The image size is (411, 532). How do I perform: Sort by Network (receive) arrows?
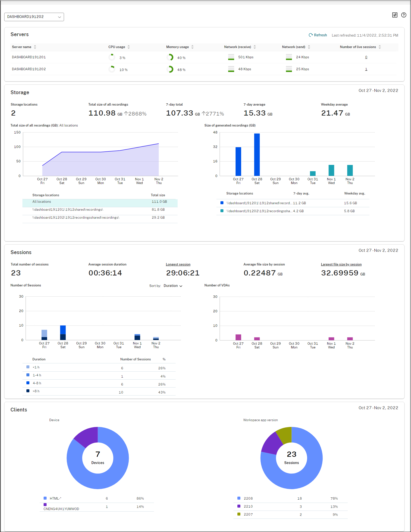(255, 47)
